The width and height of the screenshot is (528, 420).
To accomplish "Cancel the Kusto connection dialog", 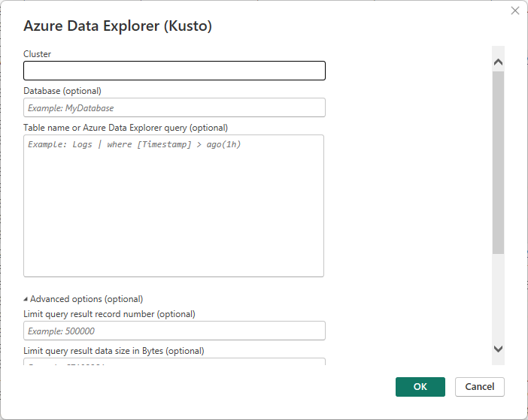I will tap(480, 387).
